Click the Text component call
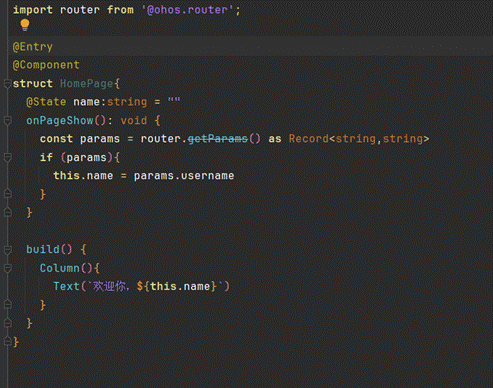Image resolution: width=493 pixels, height=388 pixels. (x=66, y=286)
